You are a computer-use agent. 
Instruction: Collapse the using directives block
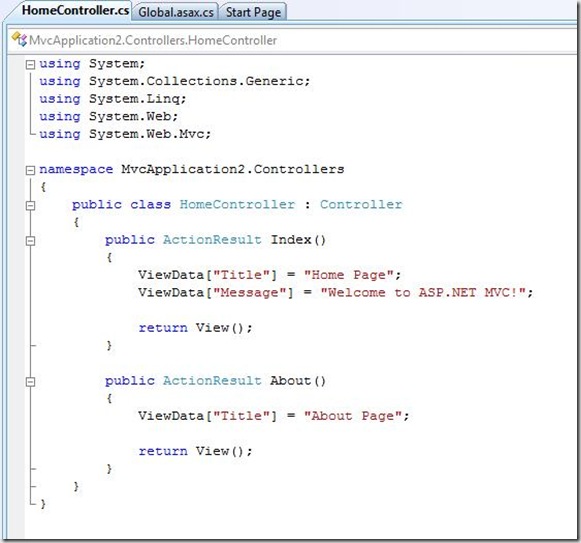(30, 65)
